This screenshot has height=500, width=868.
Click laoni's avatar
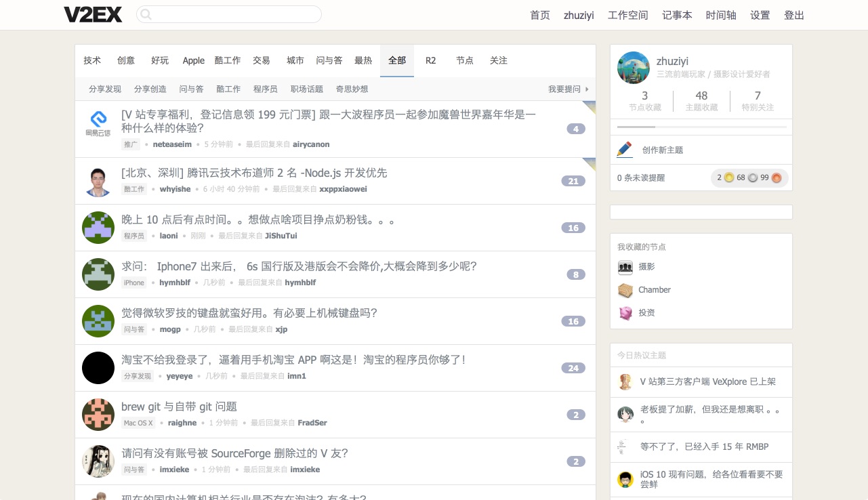[x=98, y=228]
